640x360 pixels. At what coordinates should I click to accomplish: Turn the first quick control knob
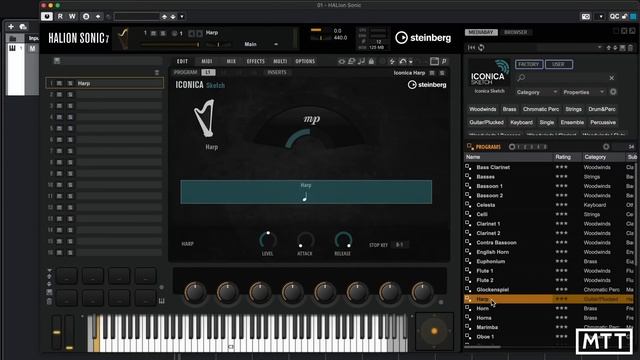pyautogui.click(x=195, y=292)
